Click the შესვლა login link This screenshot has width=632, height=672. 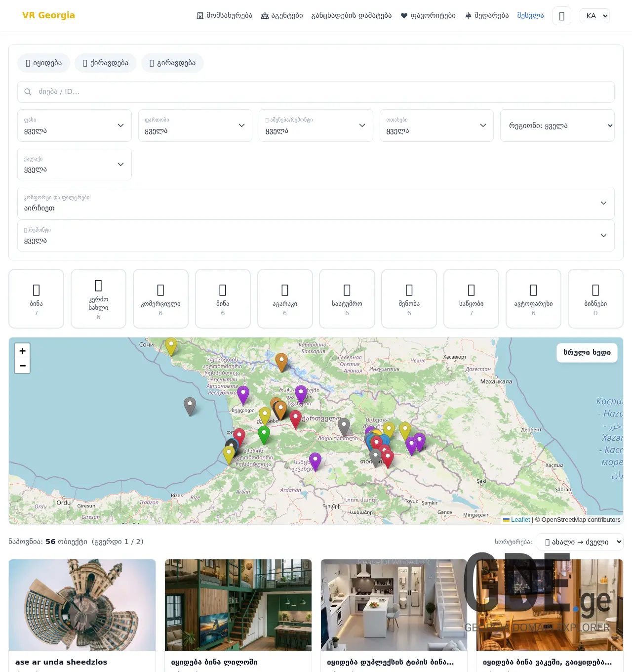[530, 15]
